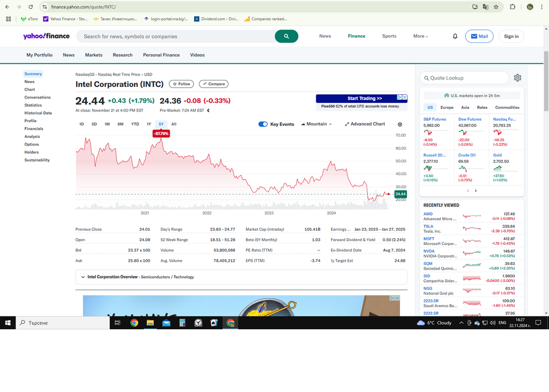Select the 6M chart range
The width and height of the screenshot is (549, 392).
(x=121, y=124)
